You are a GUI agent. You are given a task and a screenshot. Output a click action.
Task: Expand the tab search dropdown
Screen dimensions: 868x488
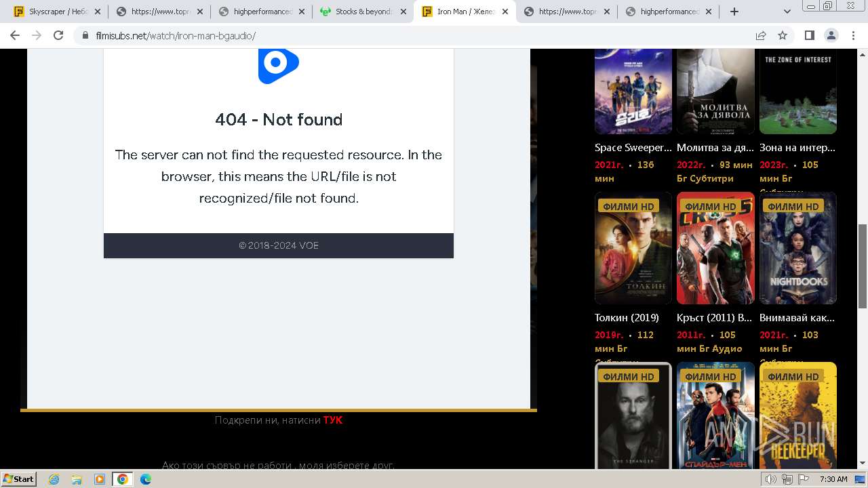coord(787,12)
